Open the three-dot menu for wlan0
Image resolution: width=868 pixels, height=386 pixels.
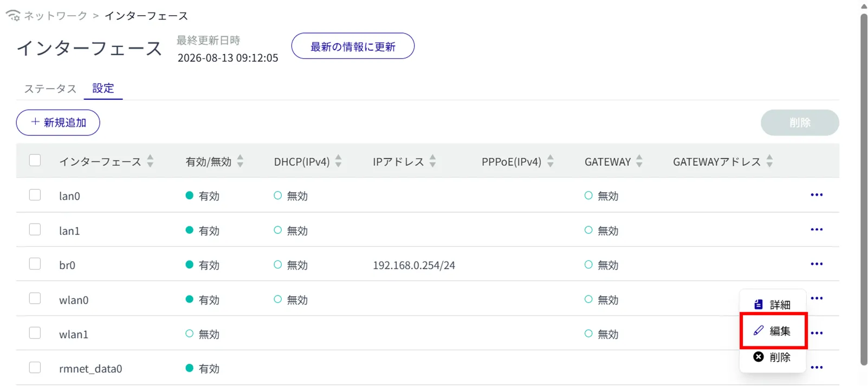(x=817, y=298)
